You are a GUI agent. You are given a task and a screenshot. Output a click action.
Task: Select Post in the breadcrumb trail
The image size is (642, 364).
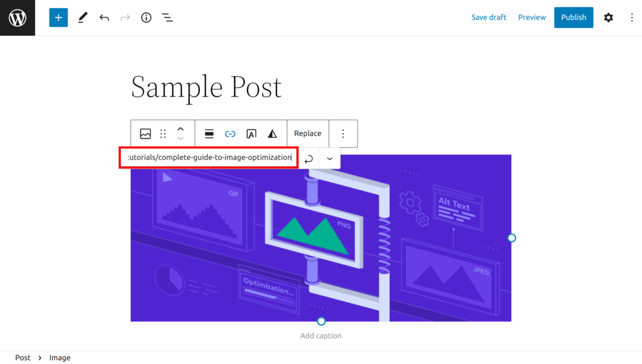23,357
